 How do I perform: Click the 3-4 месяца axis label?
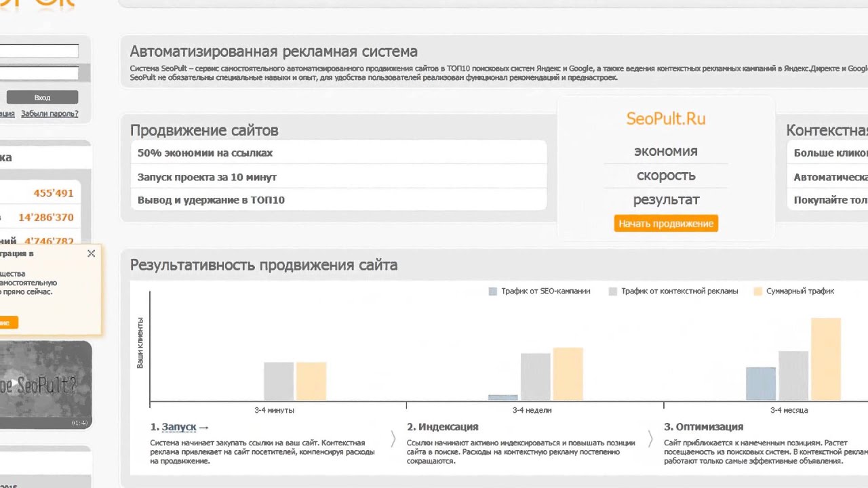[789, 410]
